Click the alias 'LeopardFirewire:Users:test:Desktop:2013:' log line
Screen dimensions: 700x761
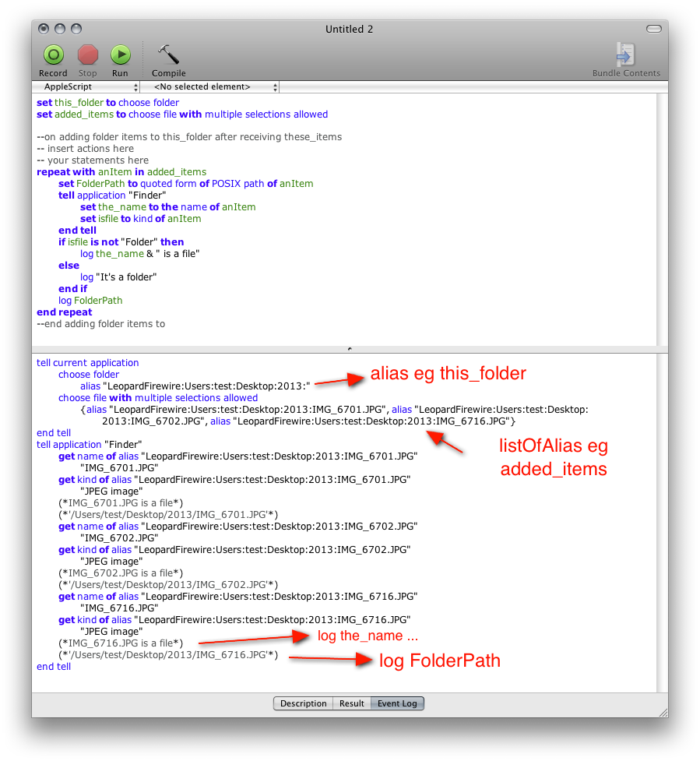[195, 386]
